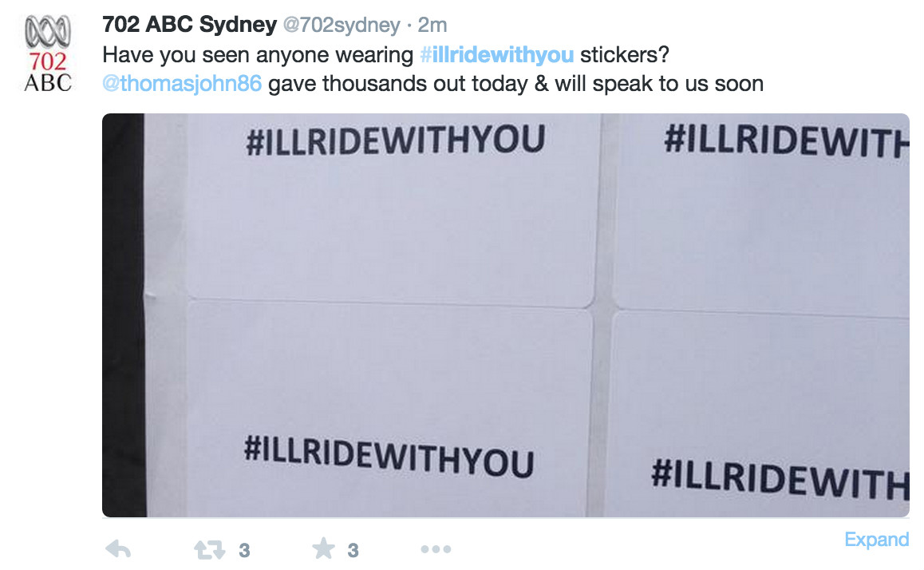
Task: Open the 2m timestamp permalink
Action: [x=432, y=26]
